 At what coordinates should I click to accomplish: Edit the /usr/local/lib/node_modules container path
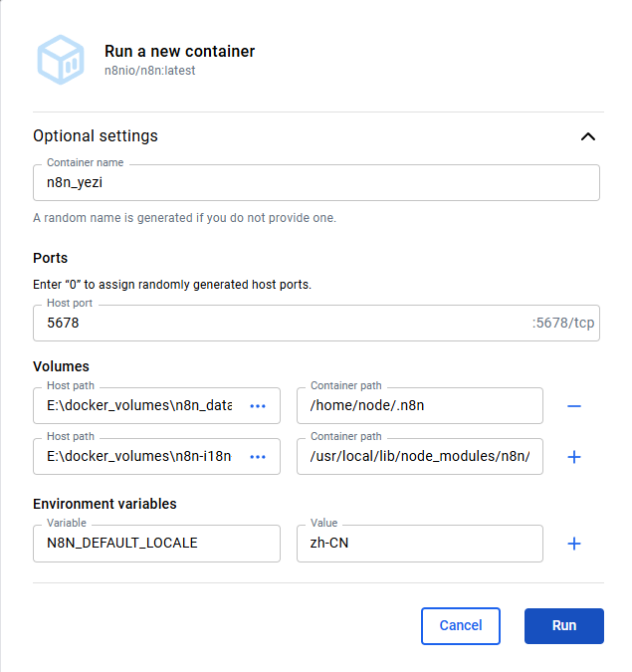[419, 457]
